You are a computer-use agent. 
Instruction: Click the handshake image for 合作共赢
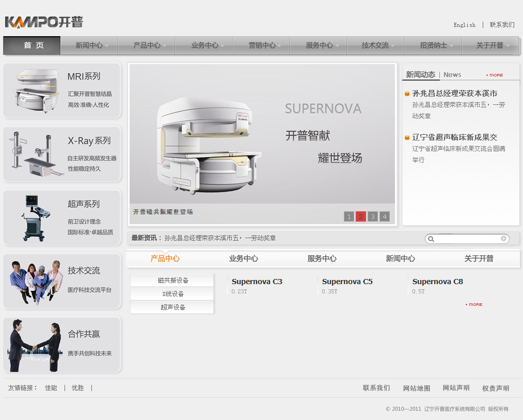pos(35,345)
